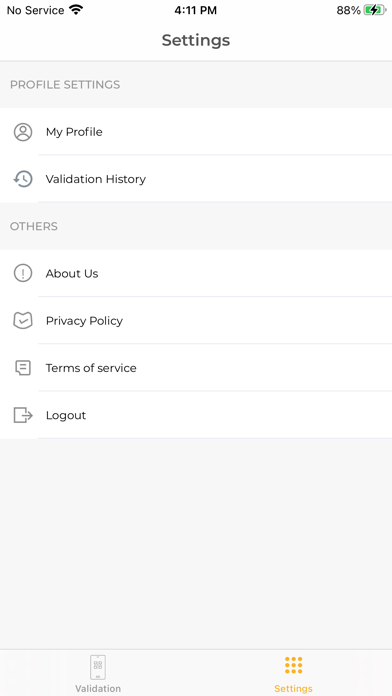Image resolution: width=392 pixels, height=696 pixels.
Task: View the About Us page
Action: pos(196,273)
